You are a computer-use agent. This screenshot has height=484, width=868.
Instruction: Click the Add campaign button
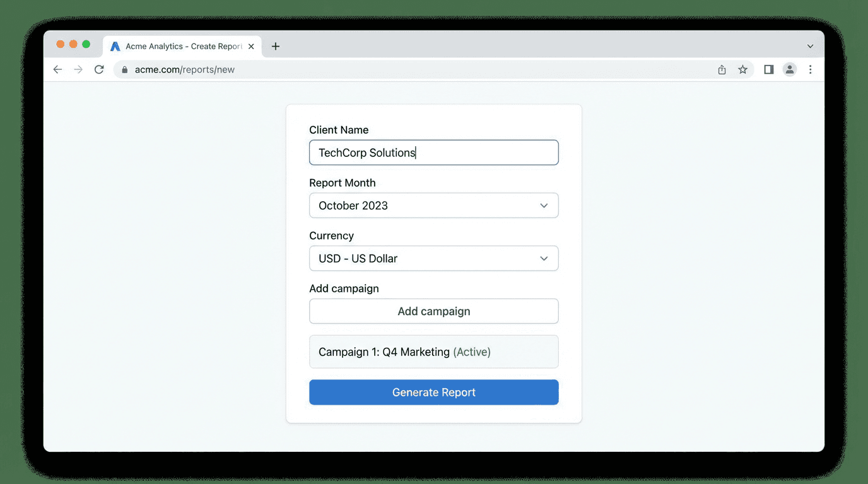[x=433, y=311]
